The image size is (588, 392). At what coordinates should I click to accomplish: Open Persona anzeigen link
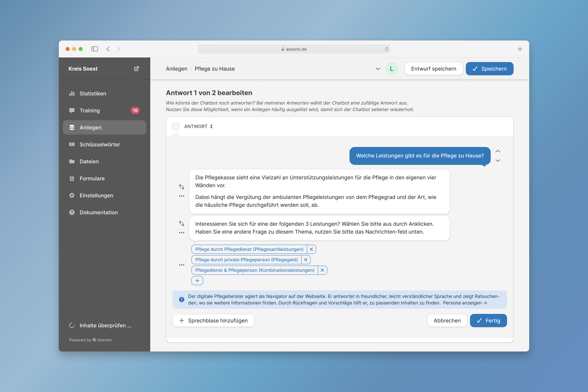tap(465, 303)
